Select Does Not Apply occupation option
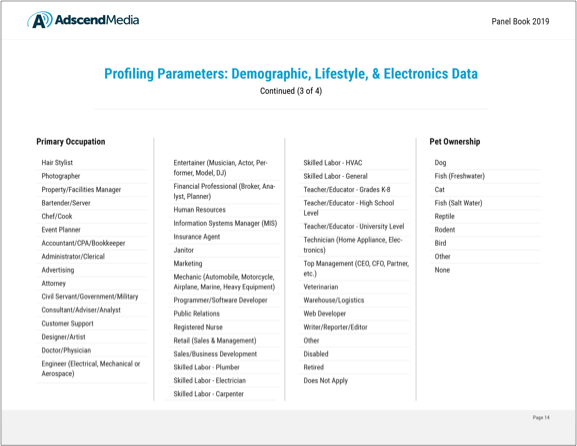The width and height of the screenshot is (577, 446). [x=325, y=381]
